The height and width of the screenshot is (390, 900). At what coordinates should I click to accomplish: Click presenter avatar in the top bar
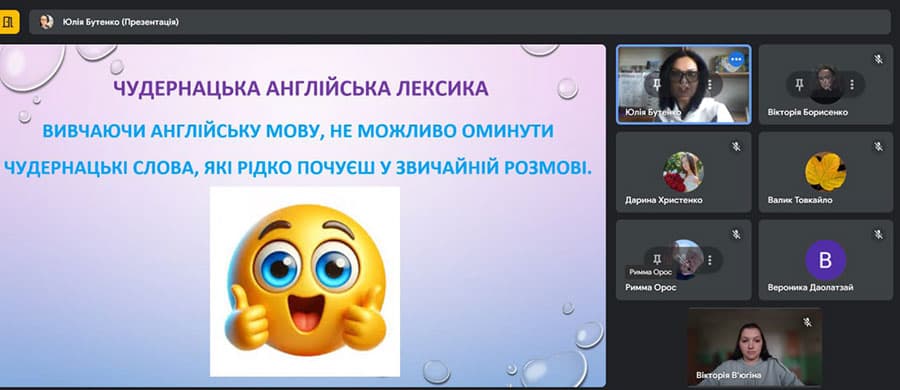(46, 22)
